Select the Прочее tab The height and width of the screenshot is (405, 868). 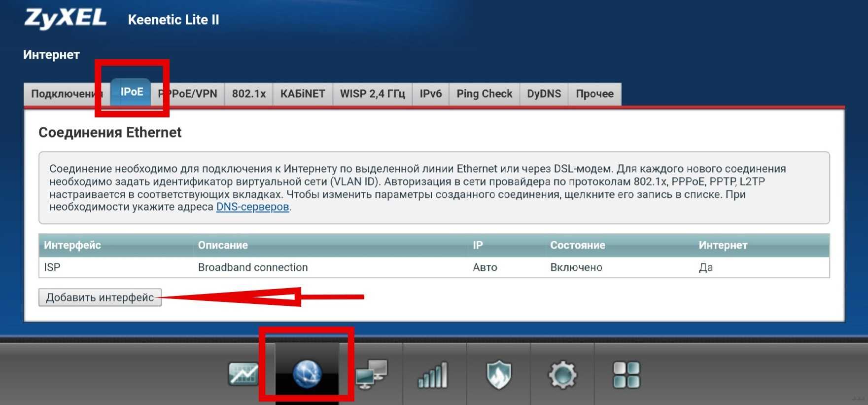tap(595, 94)
